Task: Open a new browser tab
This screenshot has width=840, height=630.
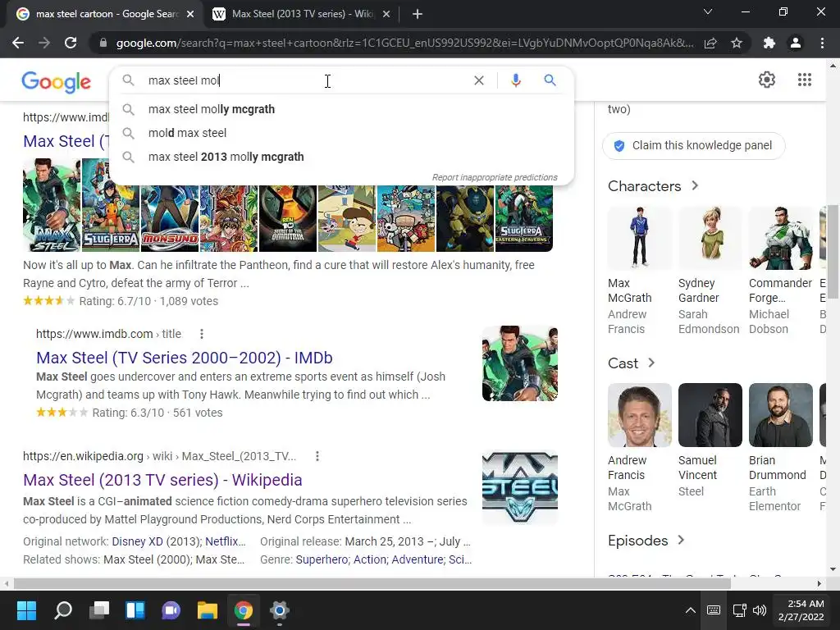Action: (418, 14)
